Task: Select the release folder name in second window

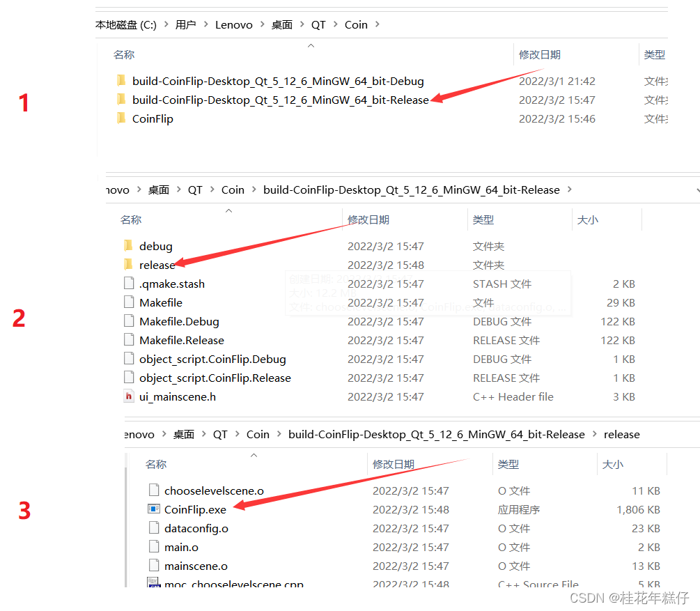Action: [x=157, y=265]
